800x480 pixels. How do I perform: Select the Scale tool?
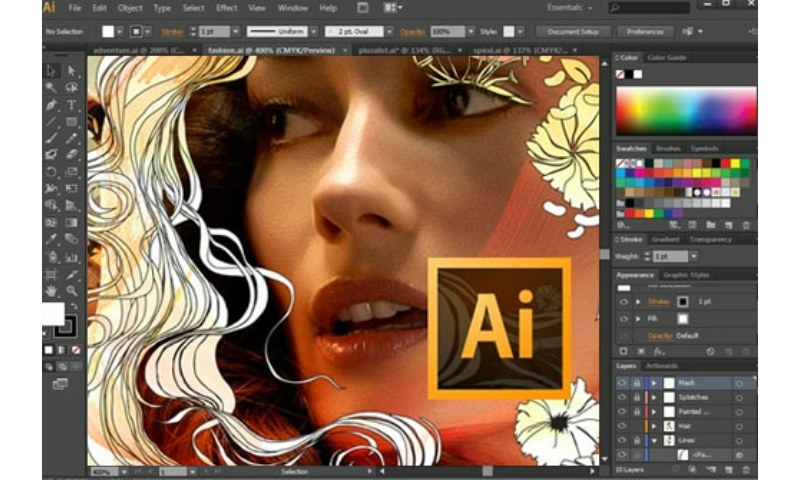coord(71,171)
